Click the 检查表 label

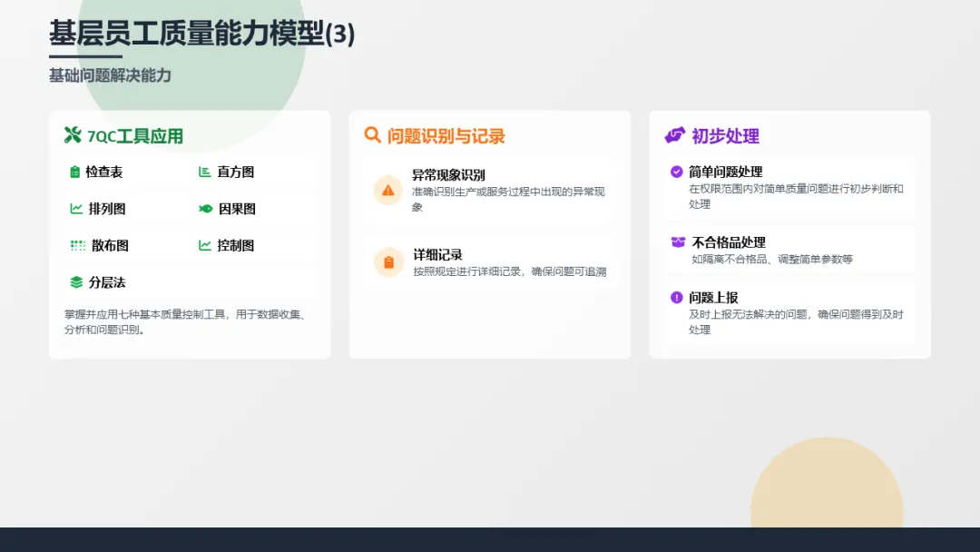point(103,172)
